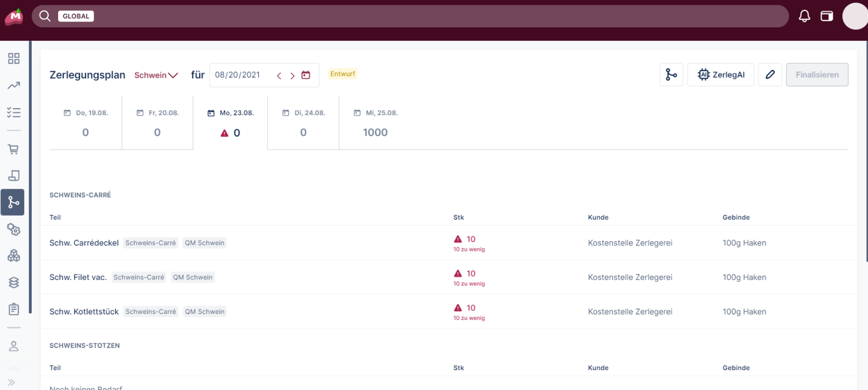
Task: Click the pencil edit icon button
Action: tap(770, 75)
